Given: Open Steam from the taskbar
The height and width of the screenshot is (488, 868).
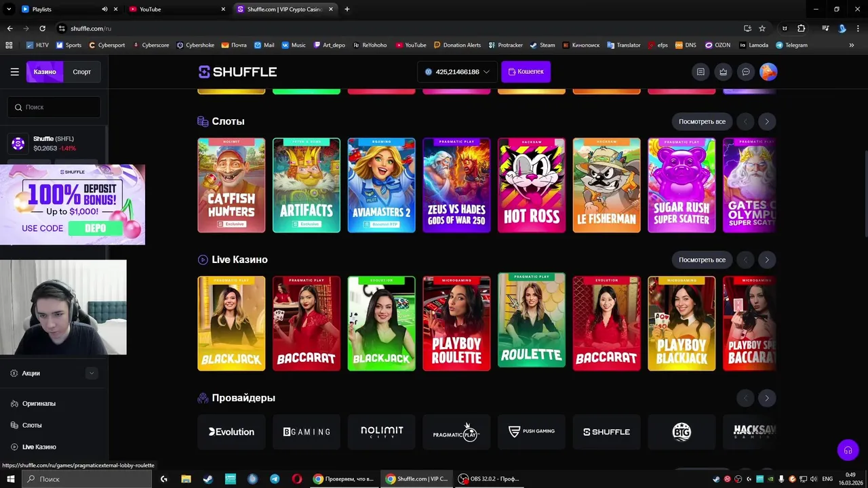Looking at the screenshot, I should [x=208, y=479].
